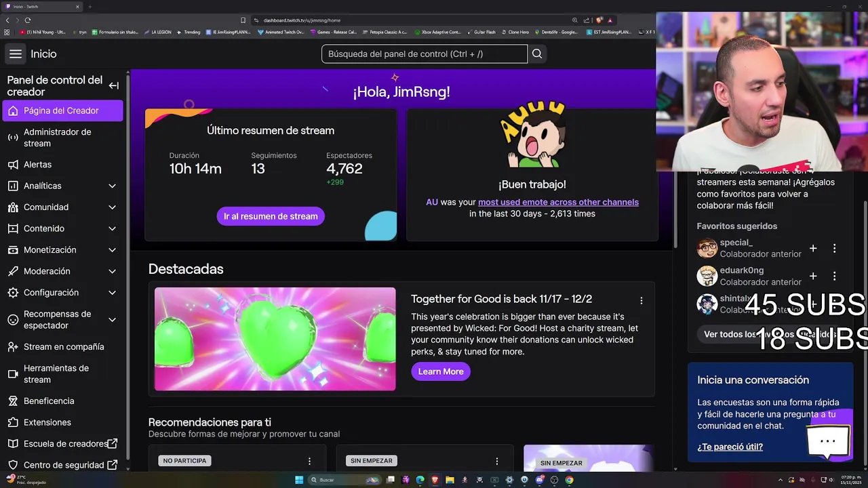
Task: Click the green heart charity thumbnail
Action: pos(275,339)
